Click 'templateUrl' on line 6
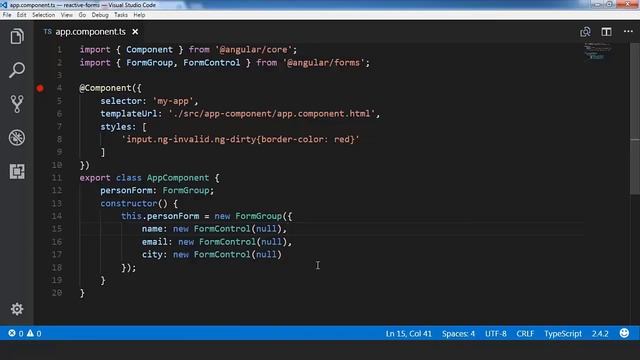The image size is (640, 360). [x=129, y=113]
